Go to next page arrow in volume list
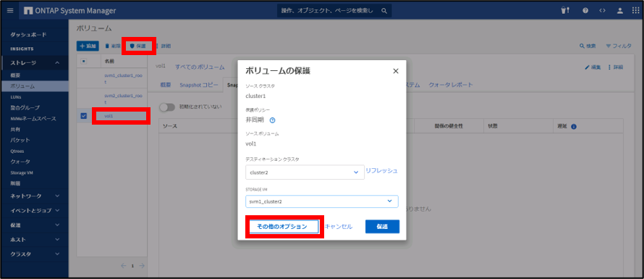 tap(142, 266)
